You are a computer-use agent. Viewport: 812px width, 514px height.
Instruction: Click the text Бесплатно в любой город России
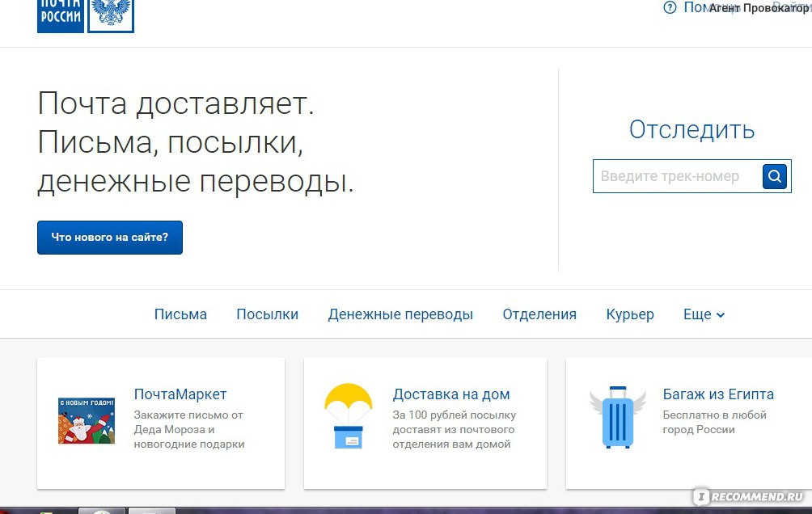coord(715,423)
